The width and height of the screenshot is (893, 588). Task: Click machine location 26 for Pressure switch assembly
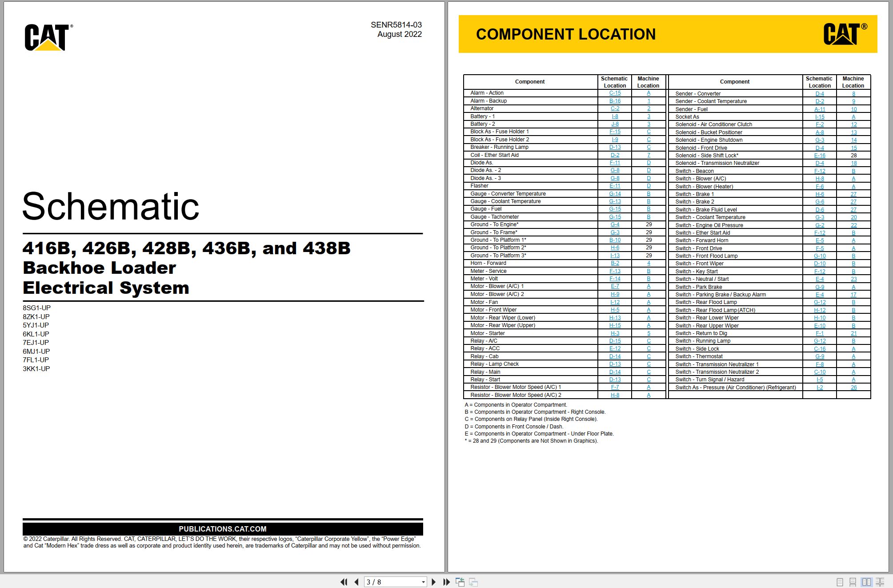click(853, 388)
